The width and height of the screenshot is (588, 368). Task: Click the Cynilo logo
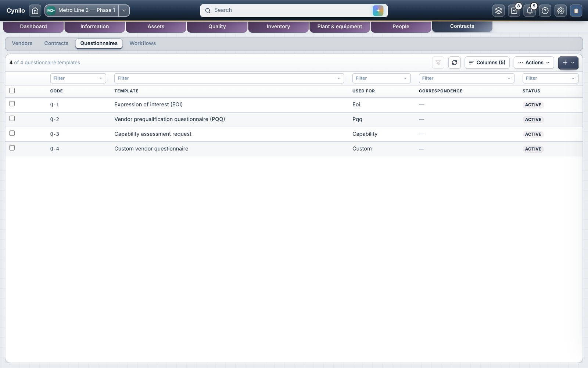coord(16,11)
